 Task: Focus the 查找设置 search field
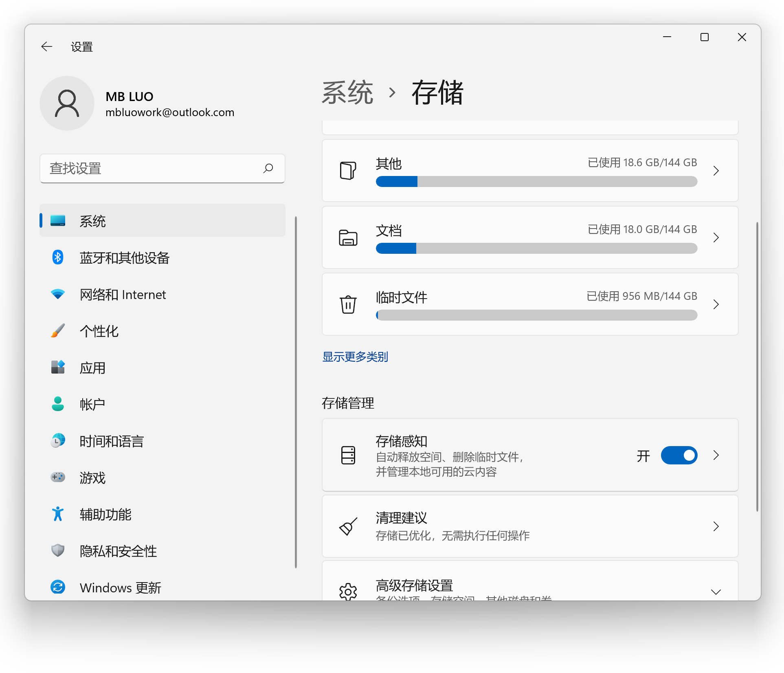tap(163, 168)
